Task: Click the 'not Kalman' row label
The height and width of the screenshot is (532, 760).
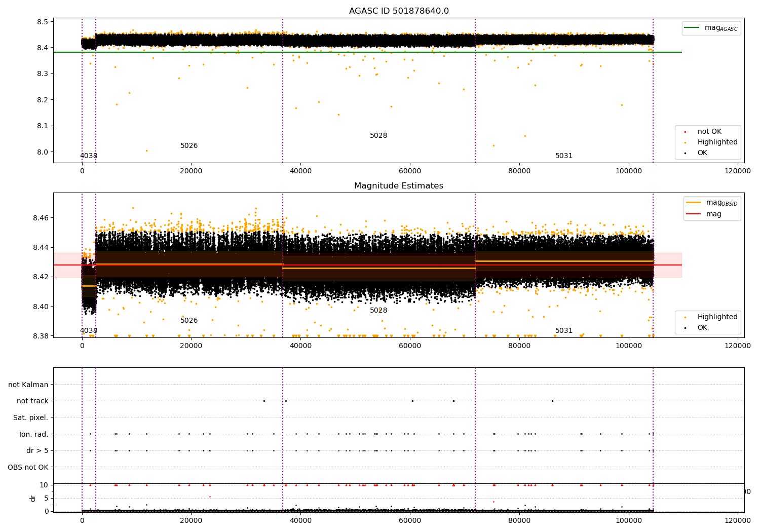Action: (x=28, y=385)
